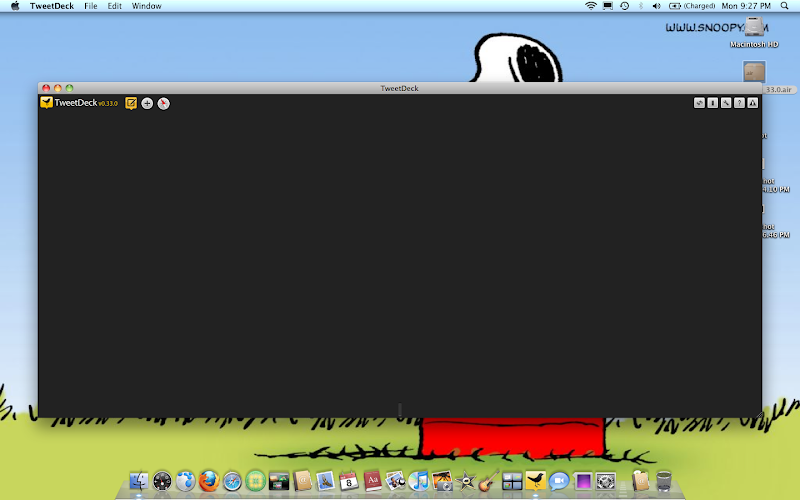The width and height of the screenshot is (800, 500).
Task: Open the TweetDeck menu in menu bar
Action: (52, 6)
